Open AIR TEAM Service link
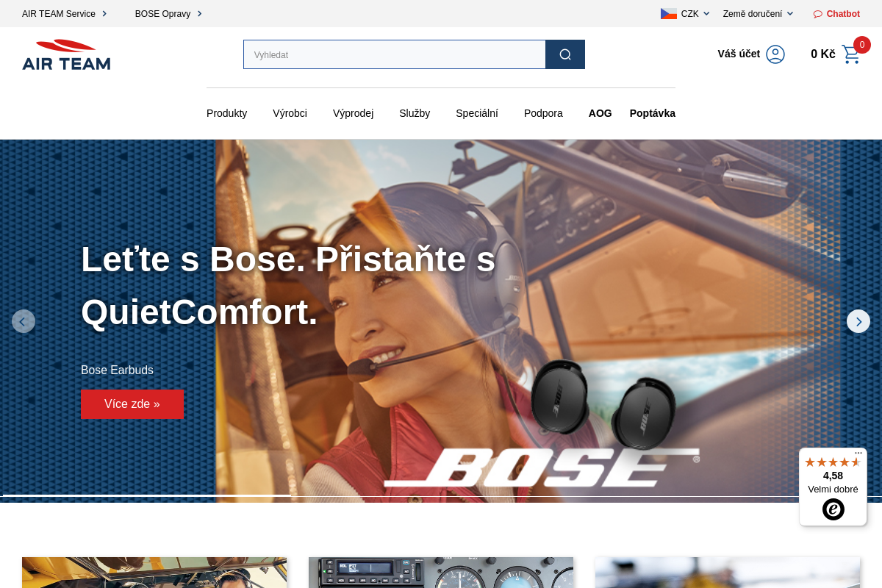Image resolution: width=882 pixels, height=588 pixels. pos(65,13)
